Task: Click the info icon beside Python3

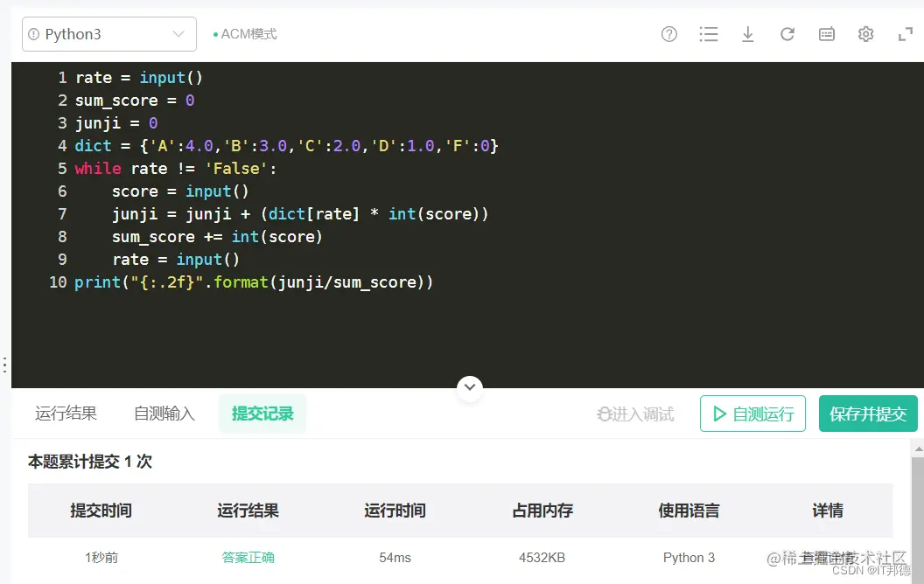Action: pos(34,34)
